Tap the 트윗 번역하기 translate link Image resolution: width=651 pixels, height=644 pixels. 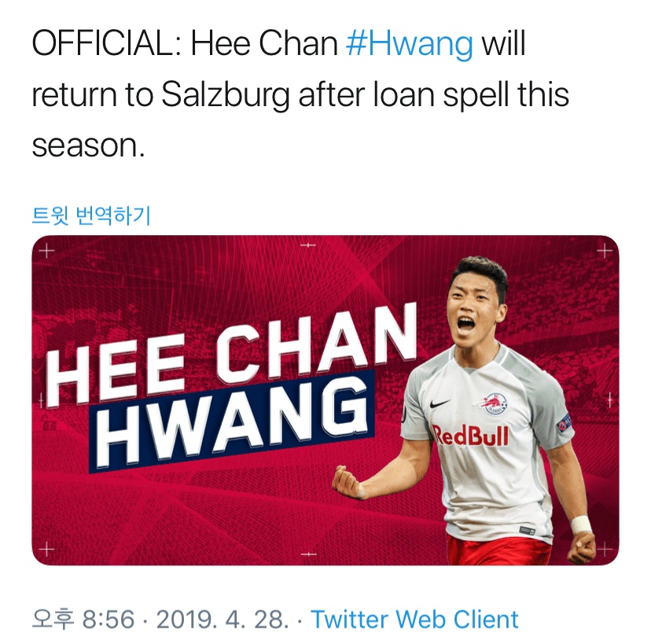click(91, 215)
